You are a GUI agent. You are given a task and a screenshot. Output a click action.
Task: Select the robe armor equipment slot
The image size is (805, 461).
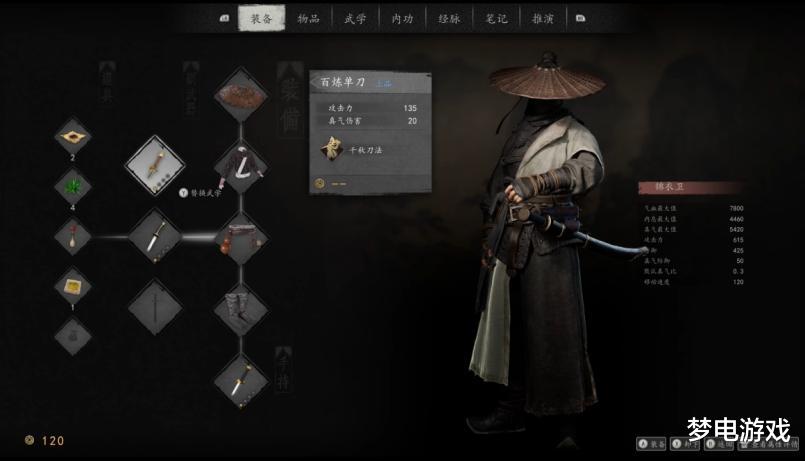pos(241,166)
